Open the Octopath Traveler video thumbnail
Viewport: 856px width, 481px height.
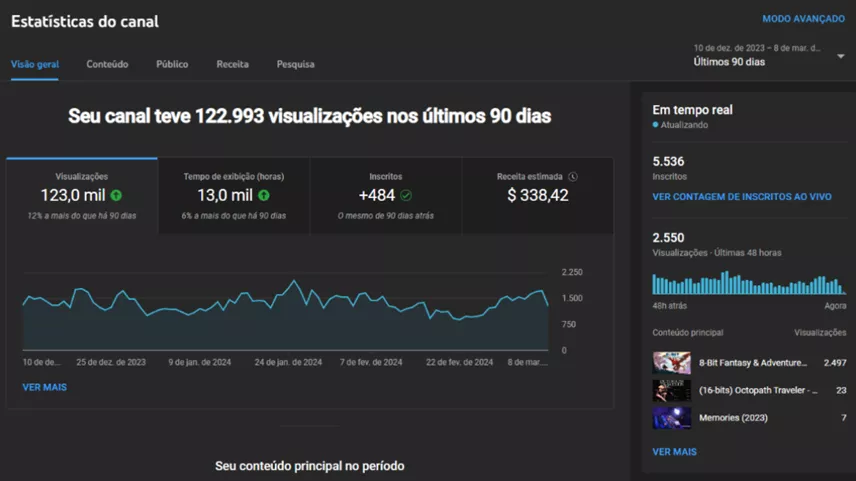[x=671, y=390]
